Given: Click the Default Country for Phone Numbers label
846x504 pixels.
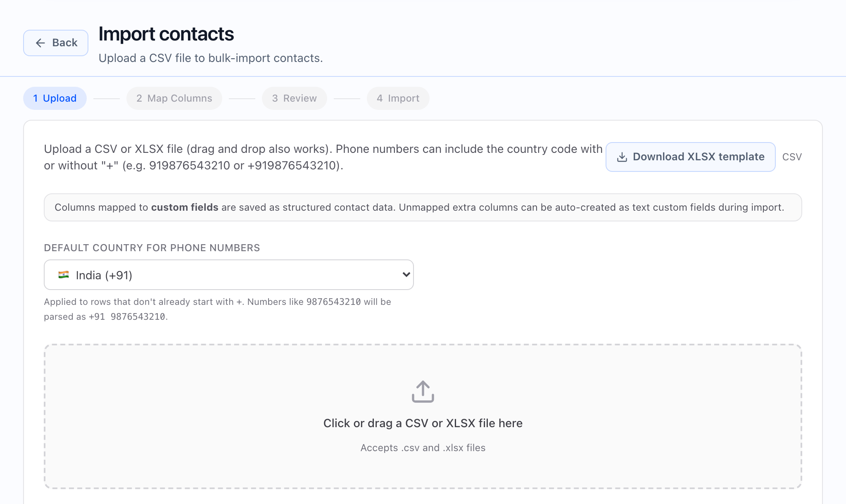Looking at the screenshot, I should 152,248.
